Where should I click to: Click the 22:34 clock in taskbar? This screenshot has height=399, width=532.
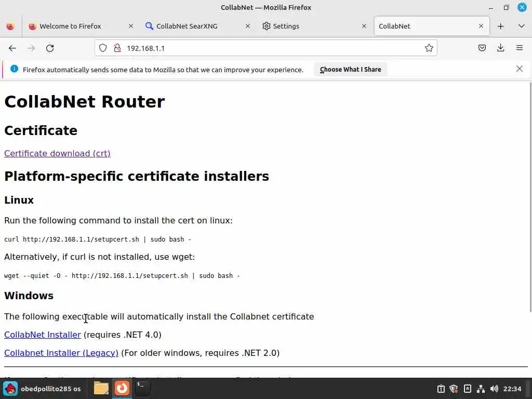click(512, 389)
